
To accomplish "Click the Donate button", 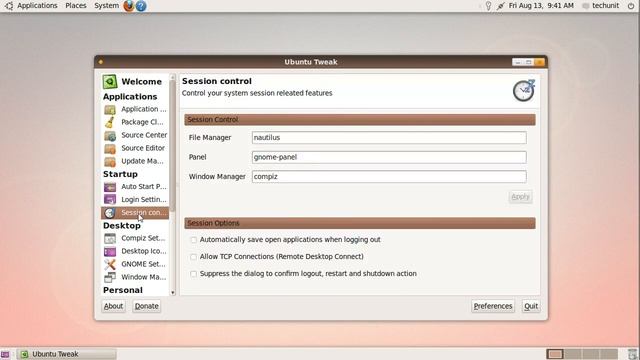I will [x=147, y=306].
